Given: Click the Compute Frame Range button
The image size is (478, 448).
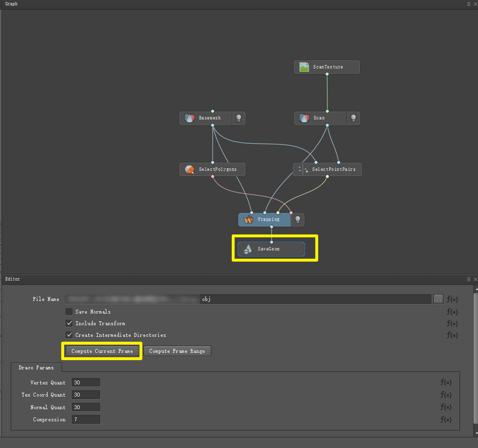Looking at the screenshot, I should [177, 351].
